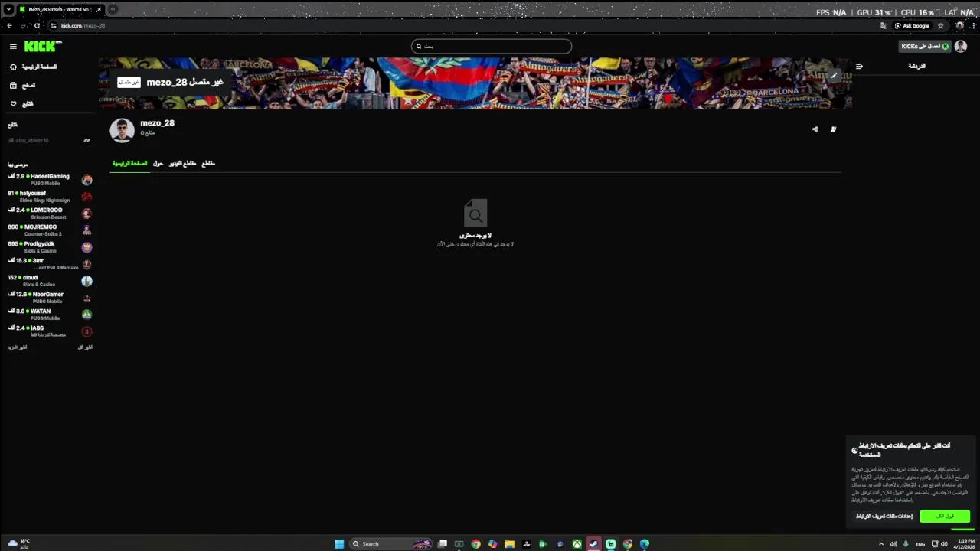Go back in browser history
Screen dimensions: 980x551
[x=9, y=25]
